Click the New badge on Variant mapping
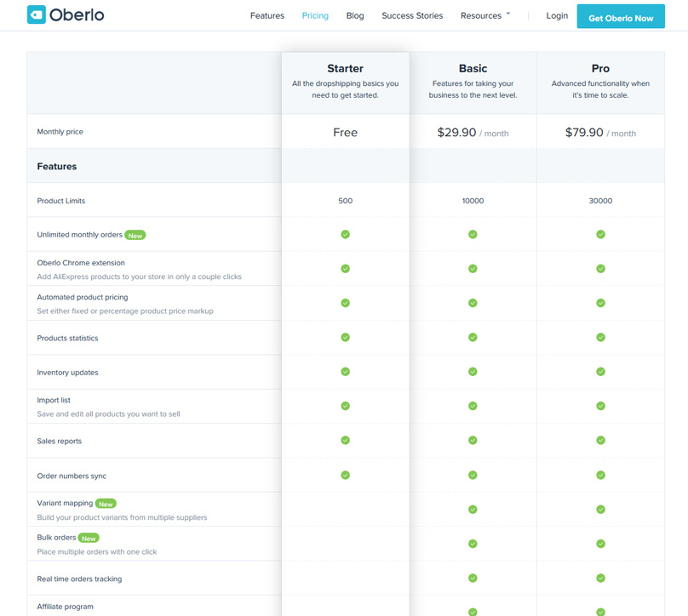Image resolution: width=688 pixels, height=616 pixels. tap(106, 504)
